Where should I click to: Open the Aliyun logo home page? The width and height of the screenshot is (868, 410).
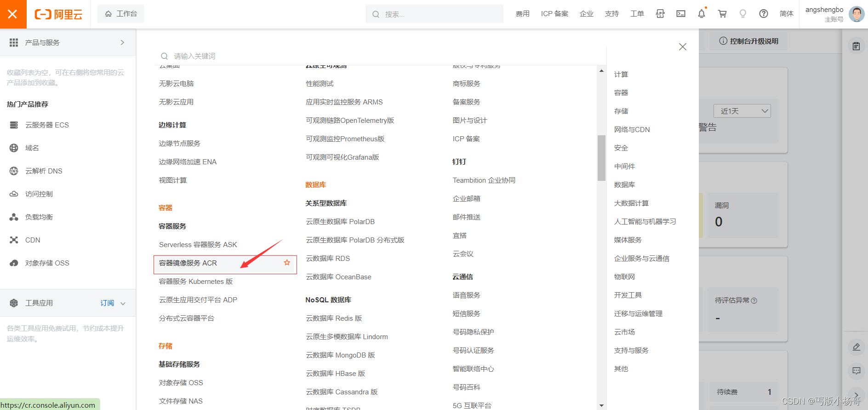58,14
